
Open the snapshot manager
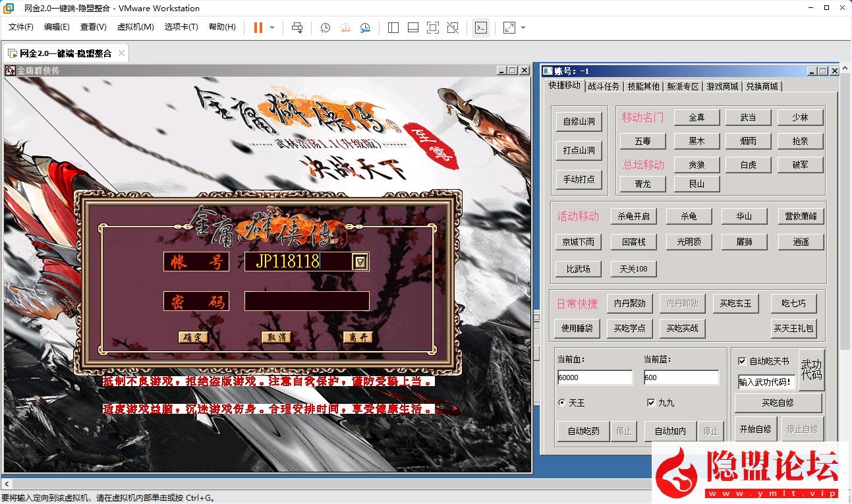point(365,28)
